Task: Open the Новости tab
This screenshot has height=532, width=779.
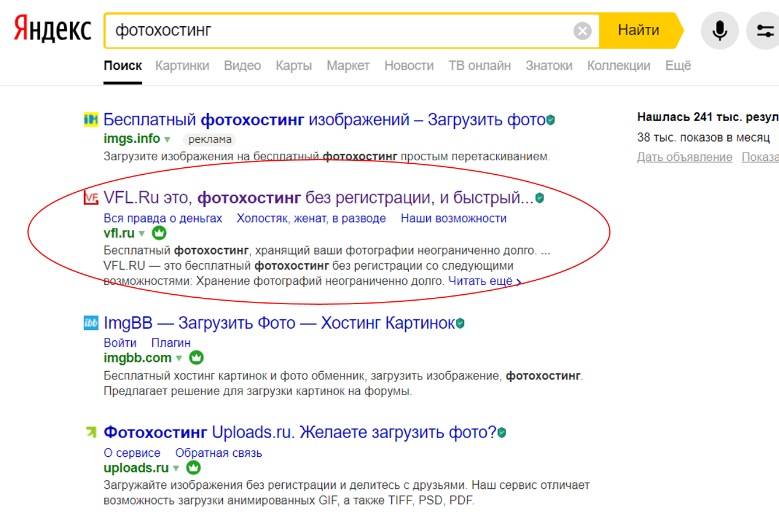Action: tap(409, 66)
